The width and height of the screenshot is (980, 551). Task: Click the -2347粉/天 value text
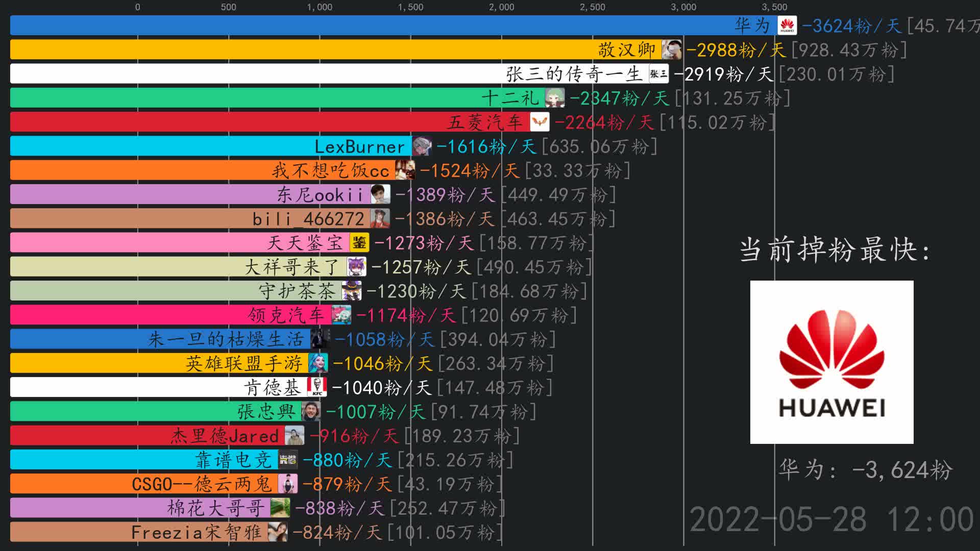pyautogui.click(x=619, y=98)
